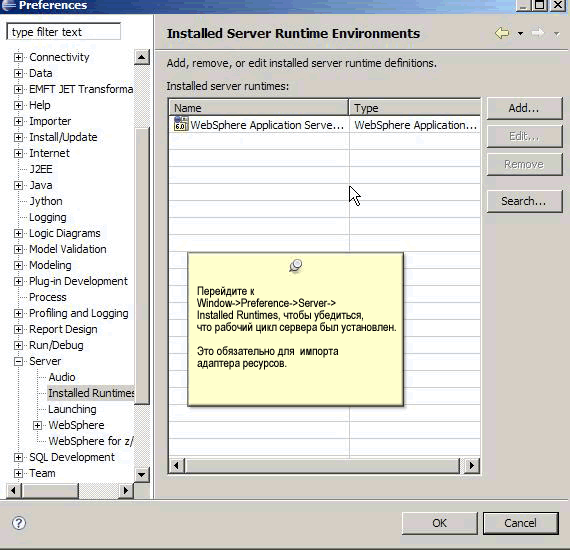Expand the Java preferences node
This screenshot has height=550, width=570.
point(18,185)
